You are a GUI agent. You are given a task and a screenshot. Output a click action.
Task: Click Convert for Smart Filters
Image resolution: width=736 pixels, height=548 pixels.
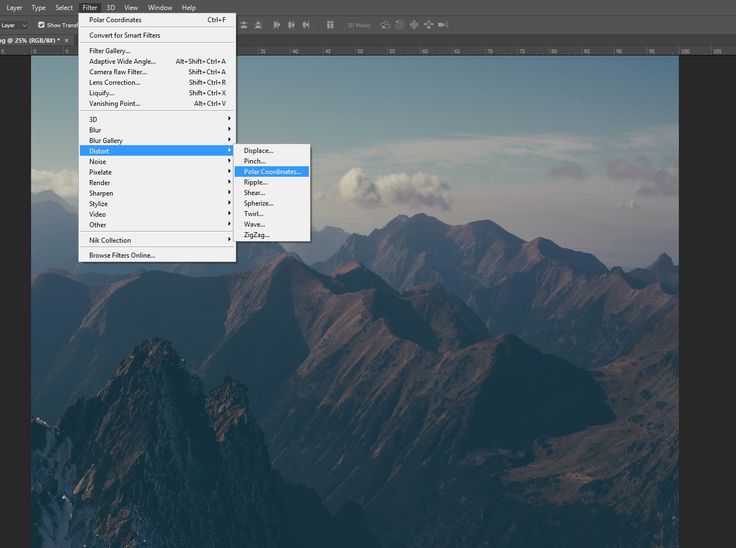pos(125,35)
